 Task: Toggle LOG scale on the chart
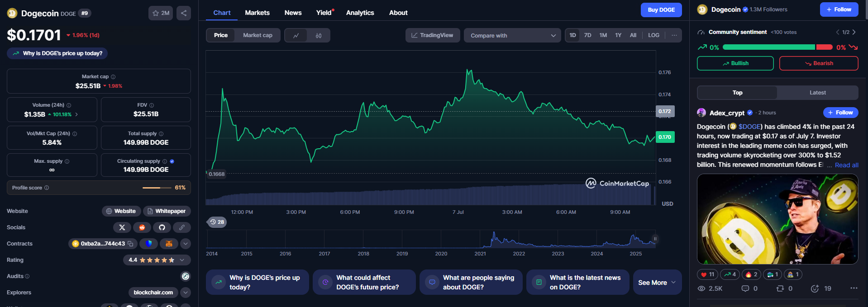[653, 35]
